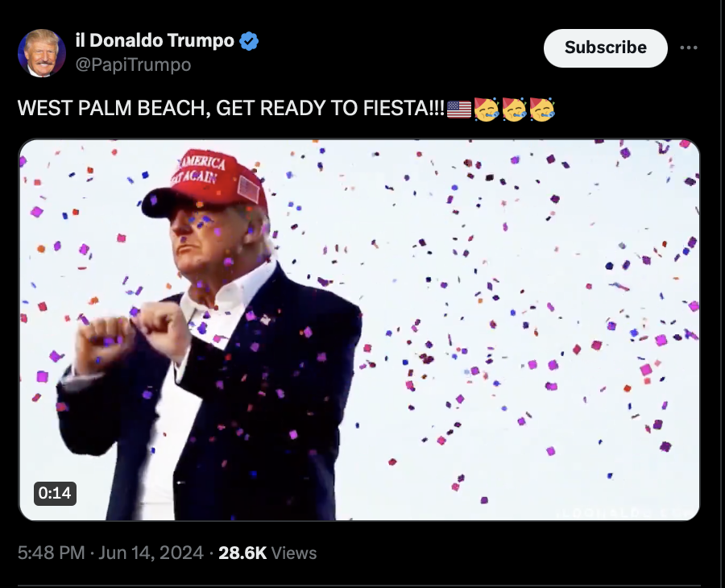
Task: Click the red cap in the video
Action: (x=205, y=183)
